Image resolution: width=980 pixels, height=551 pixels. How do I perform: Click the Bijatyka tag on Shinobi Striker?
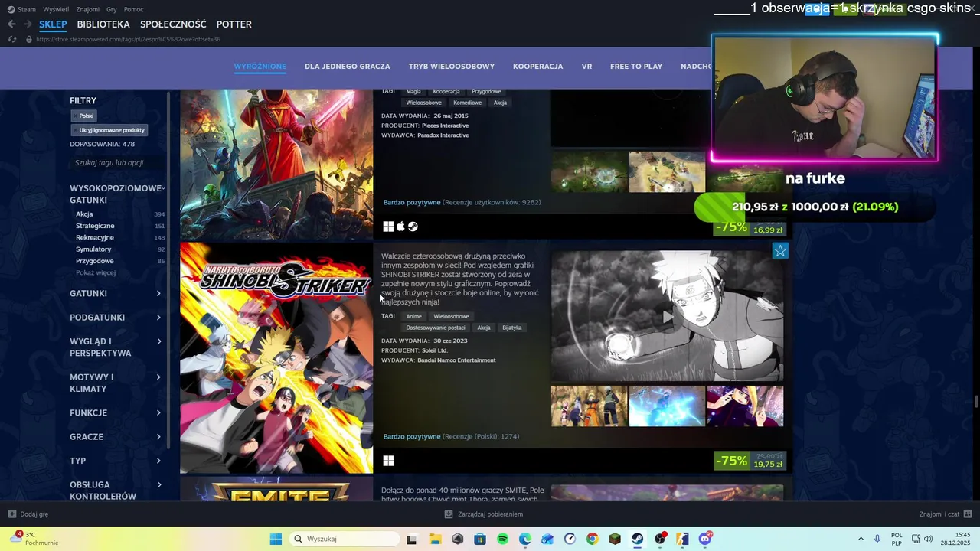click(x=512, y=328)
